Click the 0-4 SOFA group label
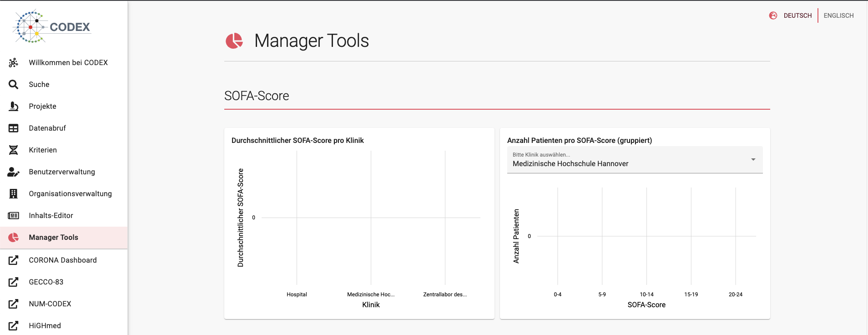This screenshot has height=335, width=868. tap(558, 294)
